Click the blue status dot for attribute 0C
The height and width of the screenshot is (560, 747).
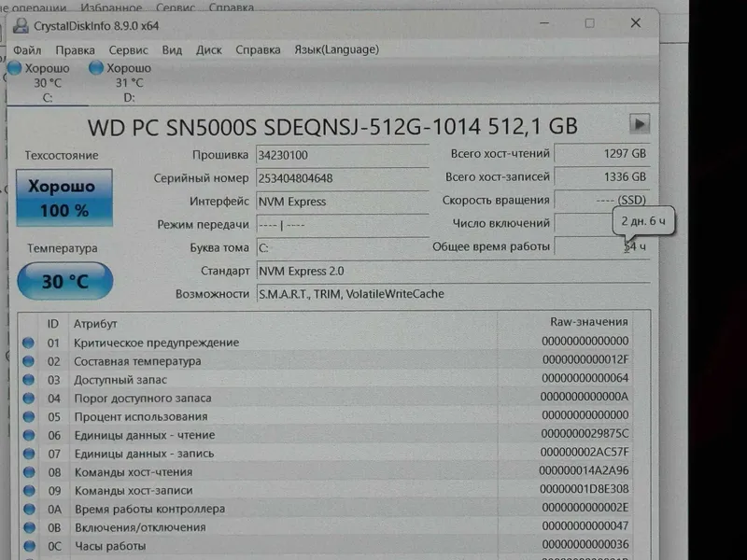pos(30,546)
